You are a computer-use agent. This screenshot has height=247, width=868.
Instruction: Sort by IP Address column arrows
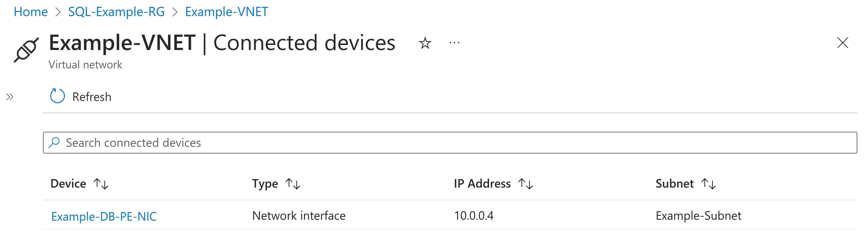(x=526, y=184)
